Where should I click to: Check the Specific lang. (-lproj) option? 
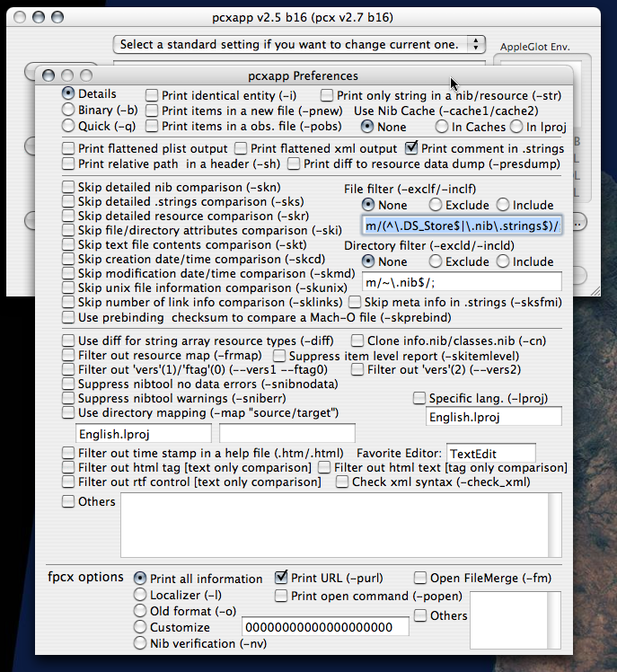[x=419, y=398]
